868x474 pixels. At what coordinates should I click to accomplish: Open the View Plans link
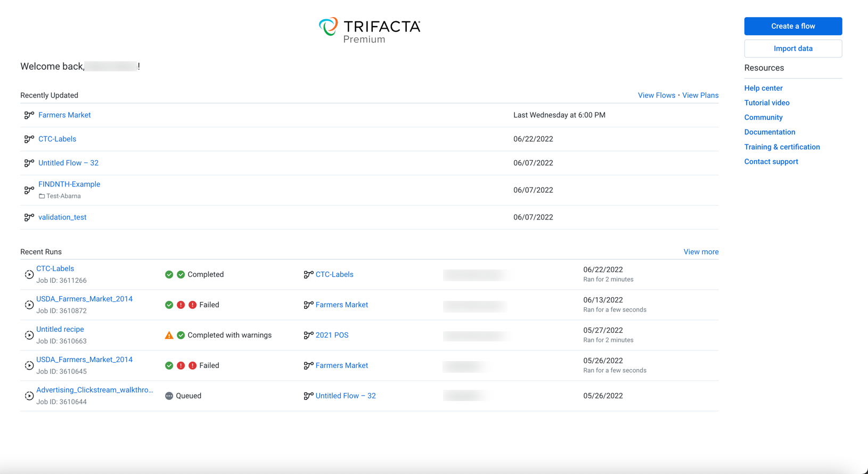click(700, 95)
